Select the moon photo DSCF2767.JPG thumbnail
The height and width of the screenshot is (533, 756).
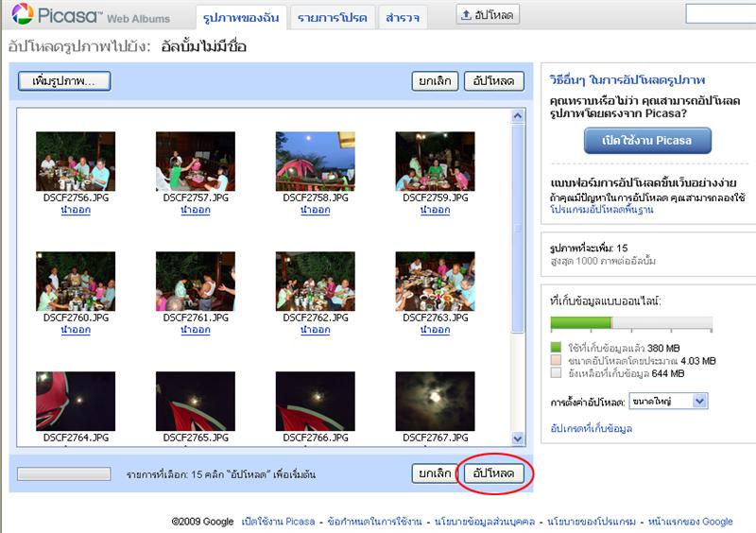(435, 400)
